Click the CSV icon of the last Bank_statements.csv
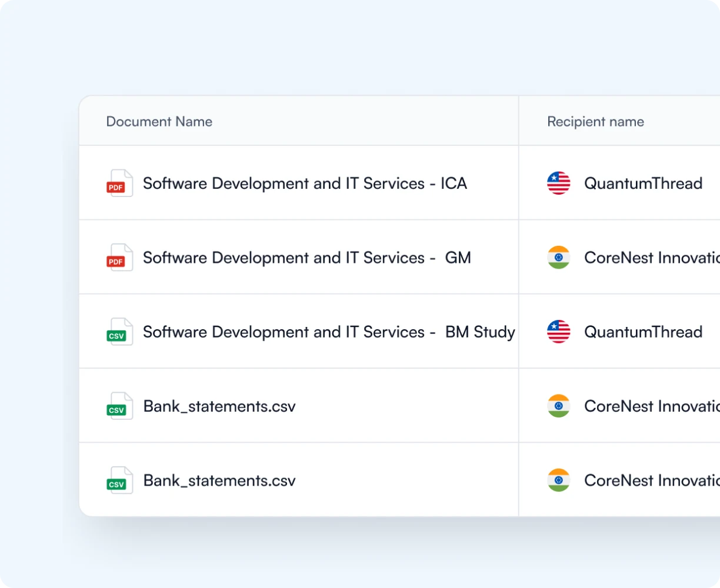 pos(119,480)
